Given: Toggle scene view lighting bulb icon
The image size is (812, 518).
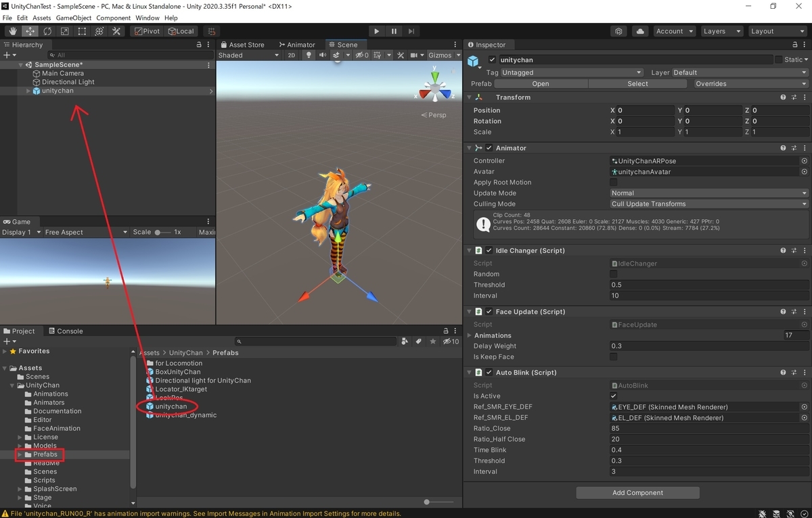Looking at the screenshot, I should point(309,55).
